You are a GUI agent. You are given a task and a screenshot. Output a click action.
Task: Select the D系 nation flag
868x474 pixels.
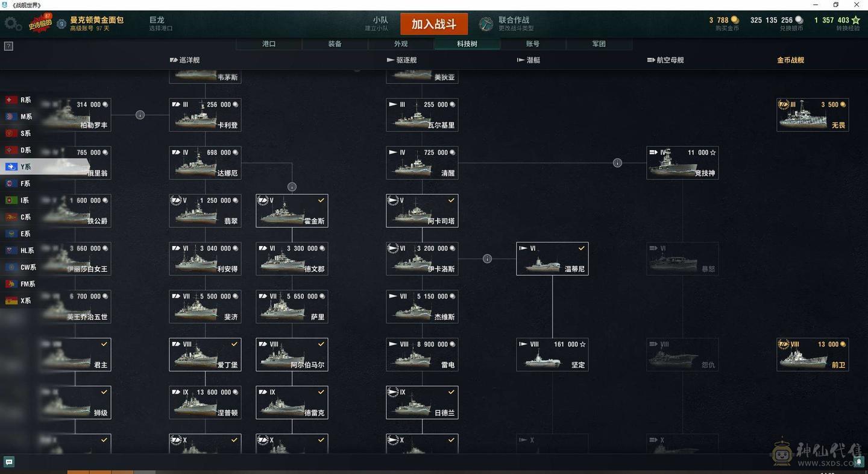[11, 150]
